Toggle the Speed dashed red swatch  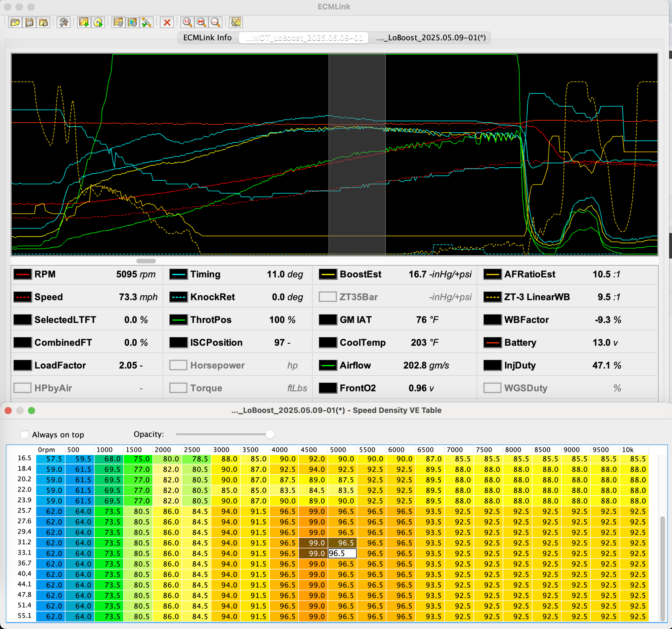[22, 297]
